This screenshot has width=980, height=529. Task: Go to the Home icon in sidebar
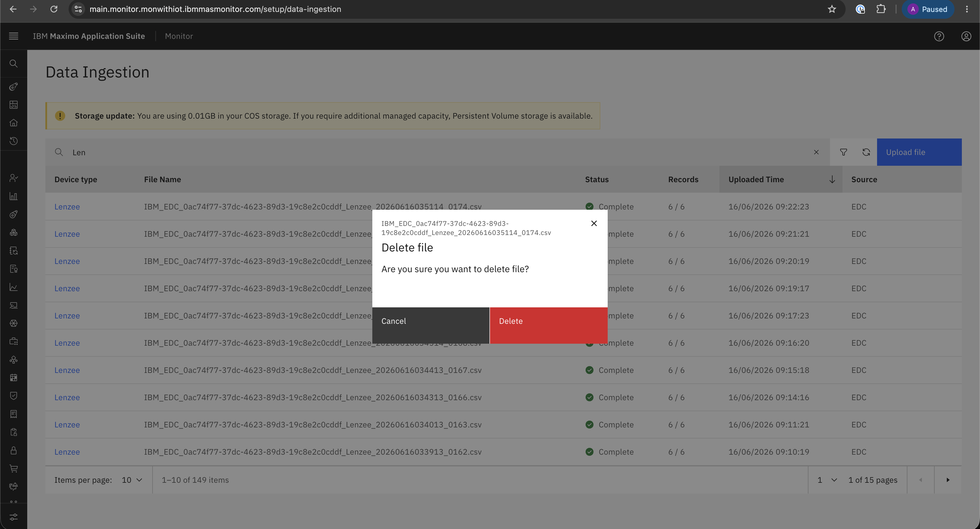tap(14, 123)
